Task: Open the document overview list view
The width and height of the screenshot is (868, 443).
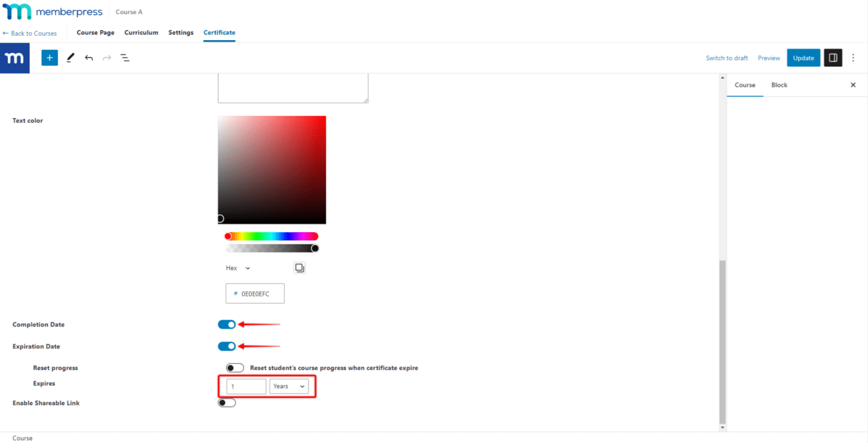Action: pos(125,58)
